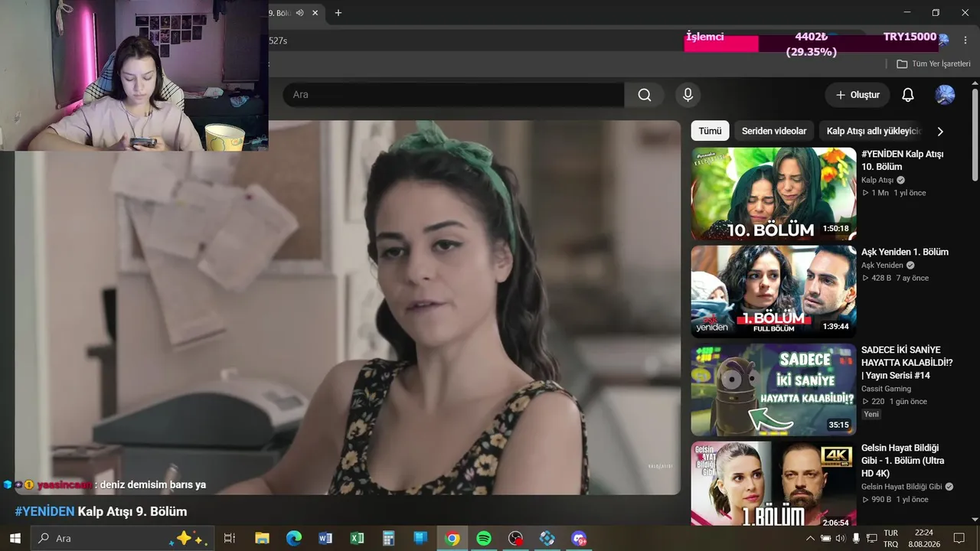Screen dimensions: 980x551
Task: Expand more filter chips with right chevron
Action: point(940,131)
